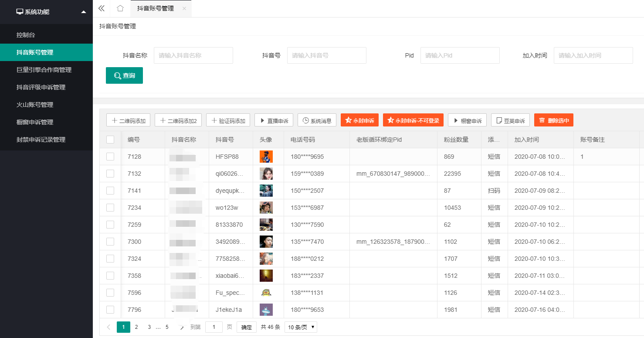Open 火山账号管理 in the sidebar
The width and height of the screenshot is (644, 338).
tap(46, 105)
